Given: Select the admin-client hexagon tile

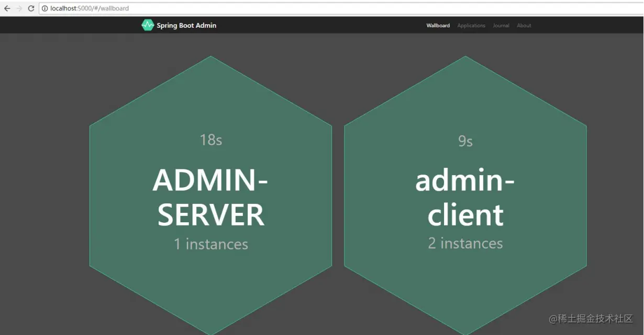Looking at the screenshot, I should tap(465, 196).
